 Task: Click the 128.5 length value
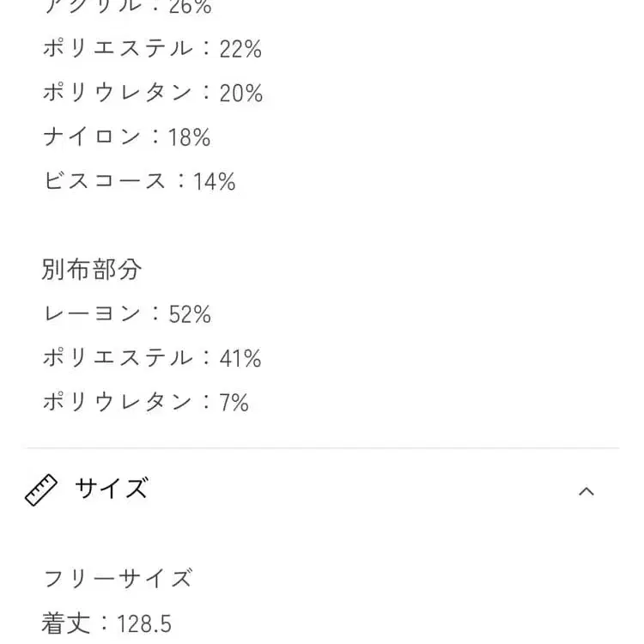(144, 623)
